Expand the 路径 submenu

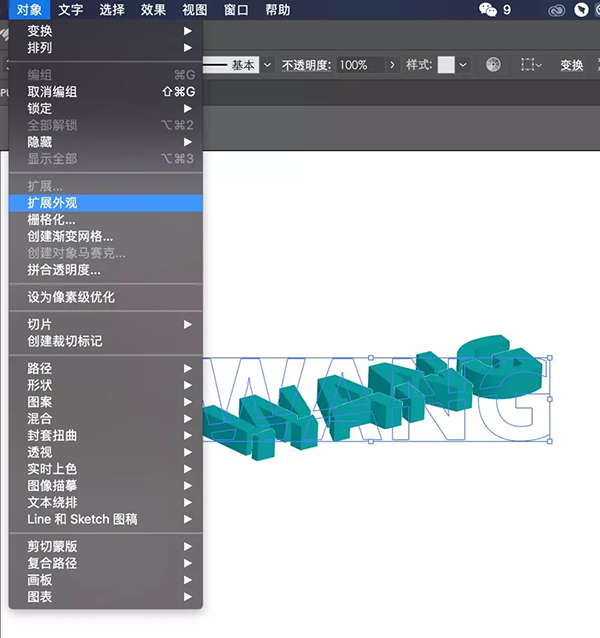click(105, 368)
